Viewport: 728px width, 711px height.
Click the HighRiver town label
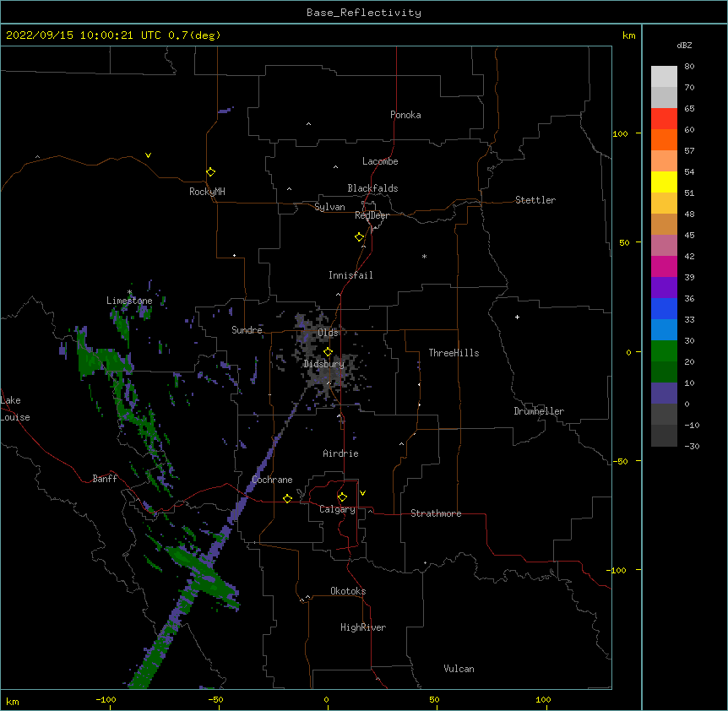363,627
